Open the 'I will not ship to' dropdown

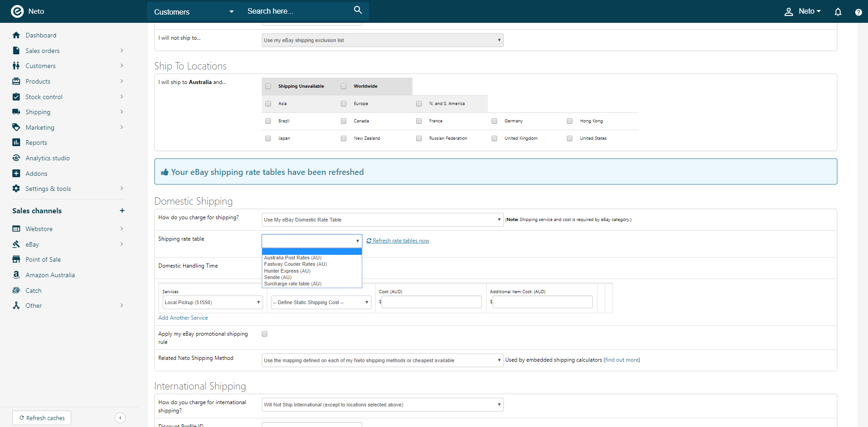(383, 40)
